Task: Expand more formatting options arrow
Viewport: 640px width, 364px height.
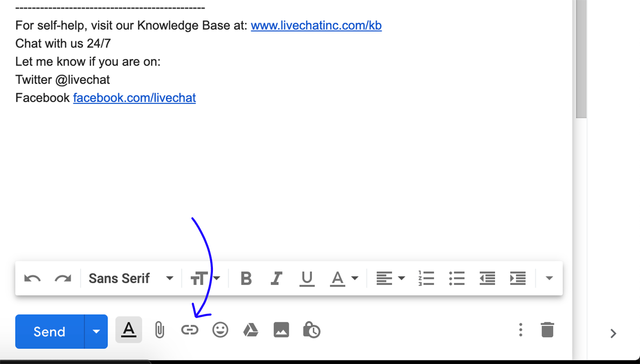Action: click(x=549, y=279)
